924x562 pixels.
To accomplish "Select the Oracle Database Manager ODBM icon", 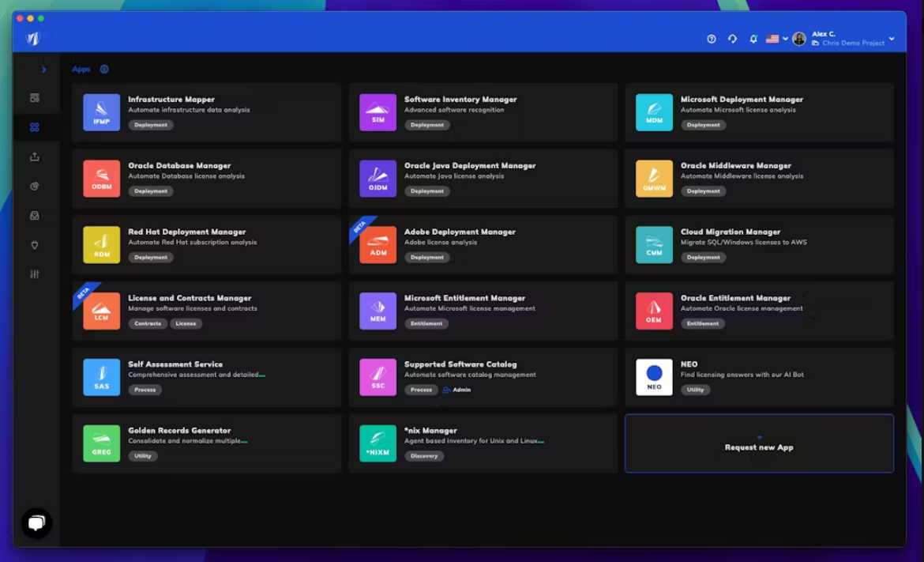I will 101,178.
